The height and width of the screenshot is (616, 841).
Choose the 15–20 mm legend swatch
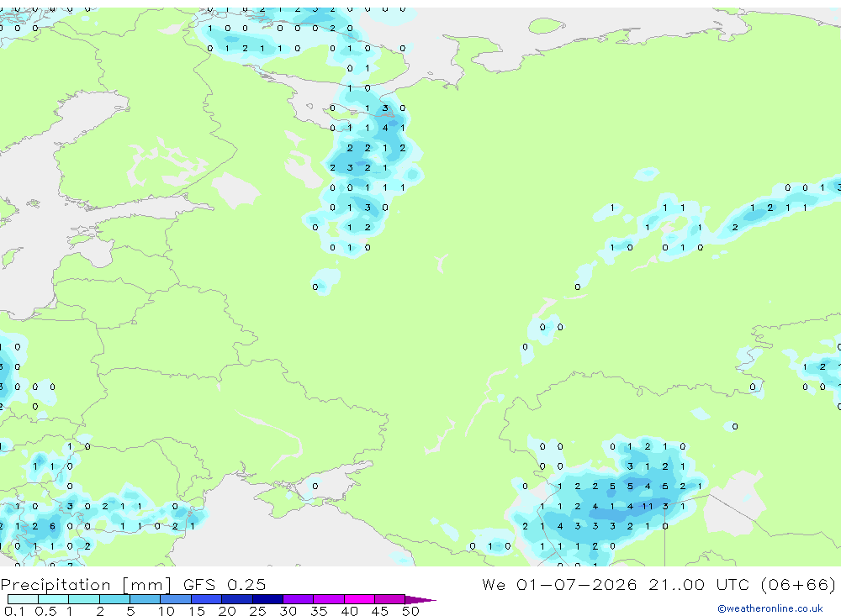207,599
